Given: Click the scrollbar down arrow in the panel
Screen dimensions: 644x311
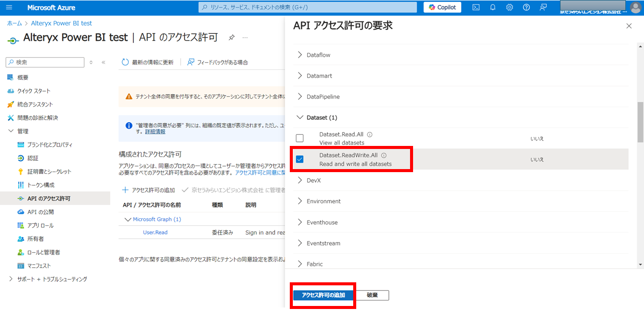Looking at the screenshot, I should [x=640, y=265].
